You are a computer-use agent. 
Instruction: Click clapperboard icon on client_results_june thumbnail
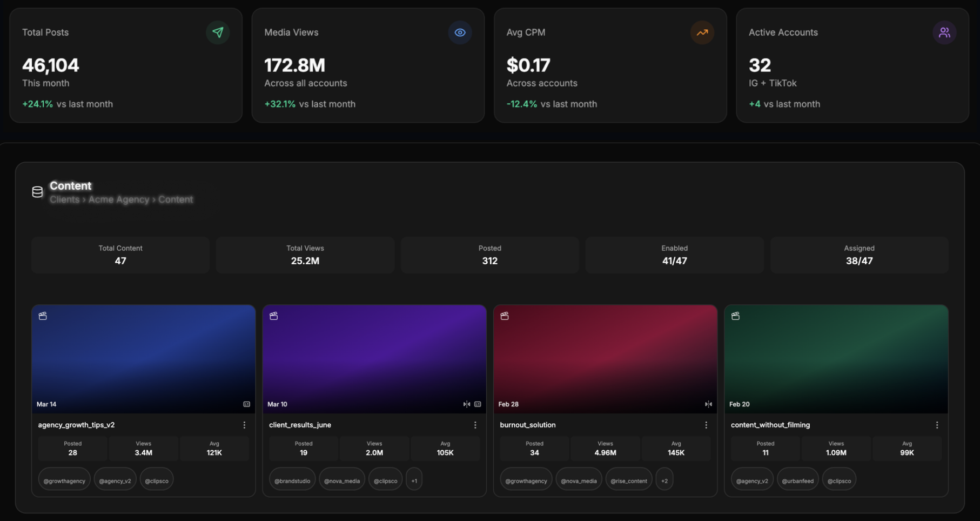[x=274, y=316]
